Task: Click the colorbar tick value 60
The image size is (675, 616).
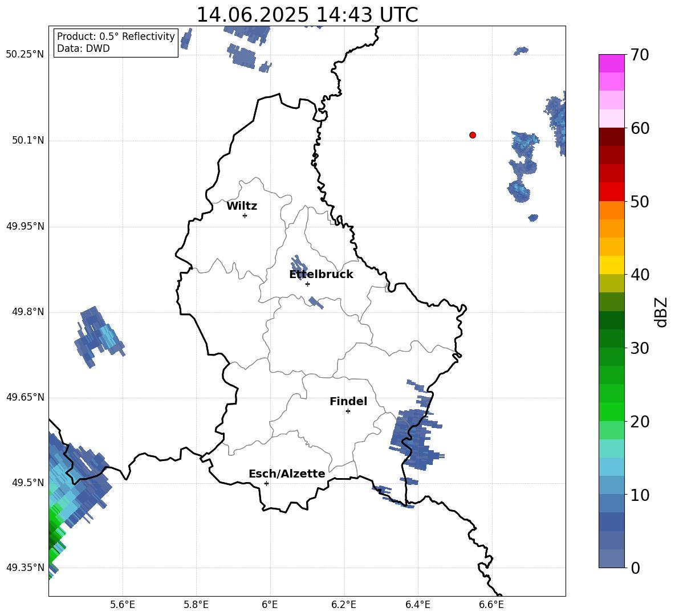Action: (x=640, y=128)
